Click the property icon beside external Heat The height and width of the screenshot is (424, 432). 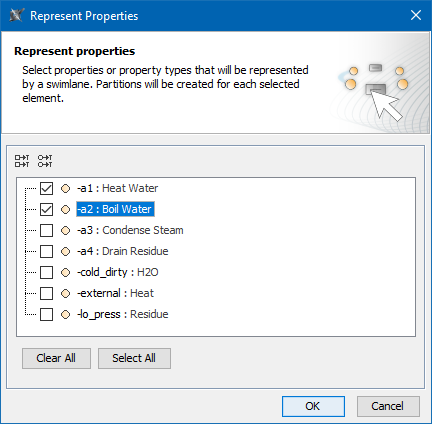click(66, 294)
